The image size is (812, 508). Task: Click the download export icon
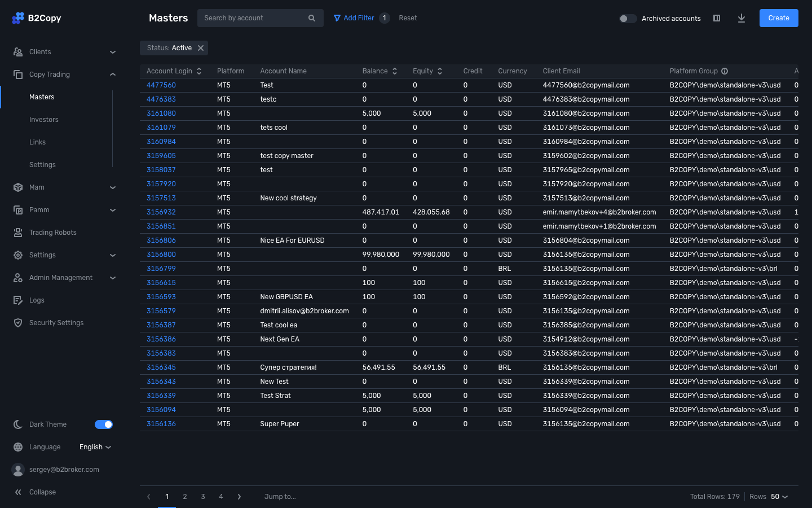(x=742, y=18)
